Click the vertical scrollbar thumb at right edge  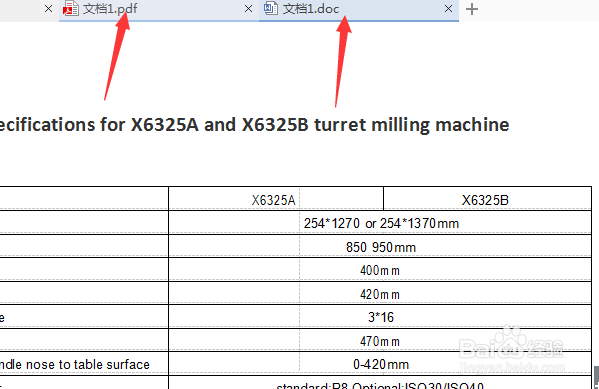click(596, 377)
